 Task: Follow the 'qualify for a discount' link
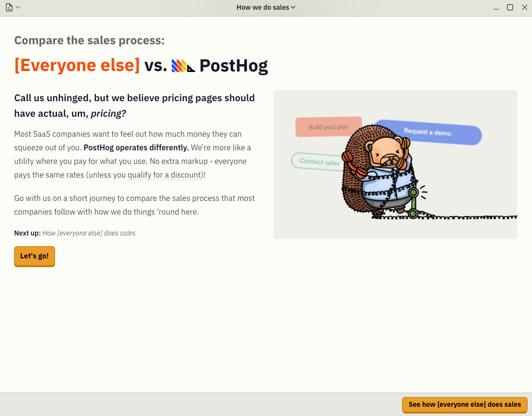coord(165,175)
